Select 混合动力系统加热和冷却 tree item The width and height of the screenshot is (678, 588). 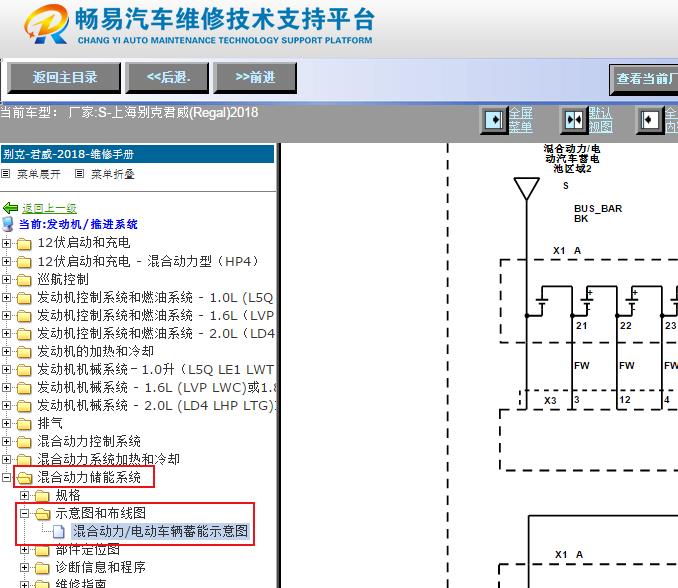point(108,459)
